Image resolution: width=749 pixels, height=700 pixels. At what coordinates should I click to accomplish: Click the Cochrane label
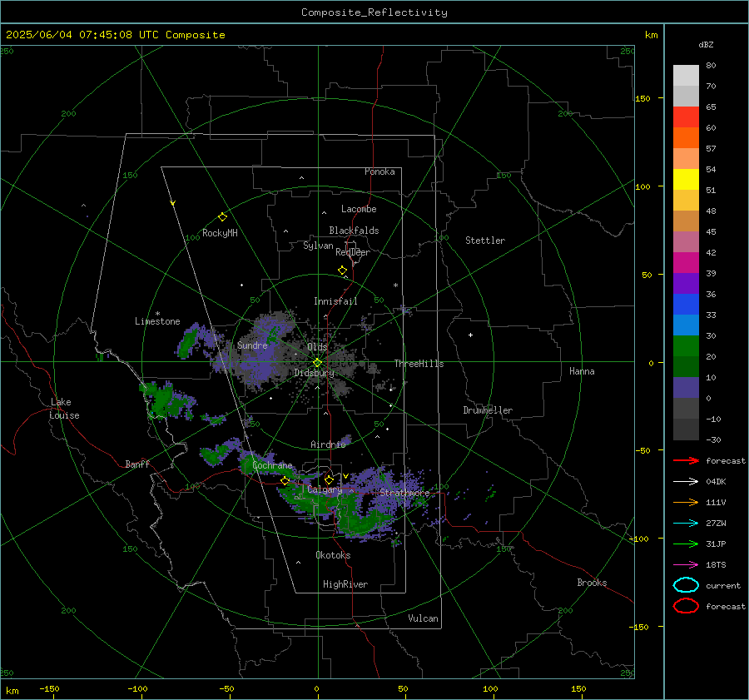pos(272,465)
